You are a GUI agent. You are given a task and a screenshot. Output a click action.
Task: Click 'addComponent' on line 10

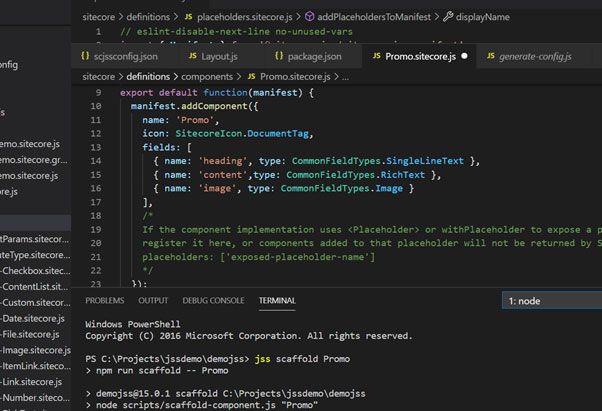[x=214, y=106]
